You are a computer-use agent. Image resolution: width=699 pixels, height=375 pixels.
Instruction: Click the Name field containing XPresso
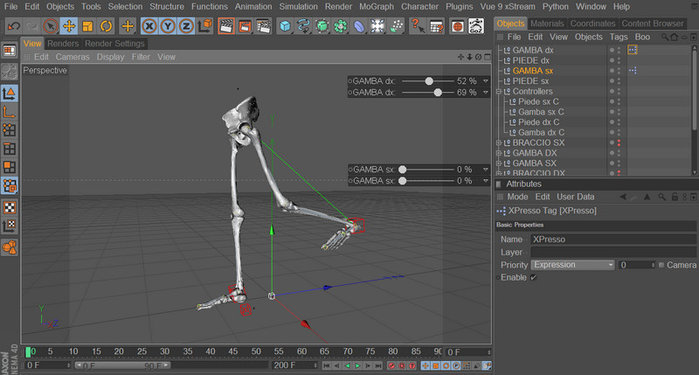(x=613, y=239)
